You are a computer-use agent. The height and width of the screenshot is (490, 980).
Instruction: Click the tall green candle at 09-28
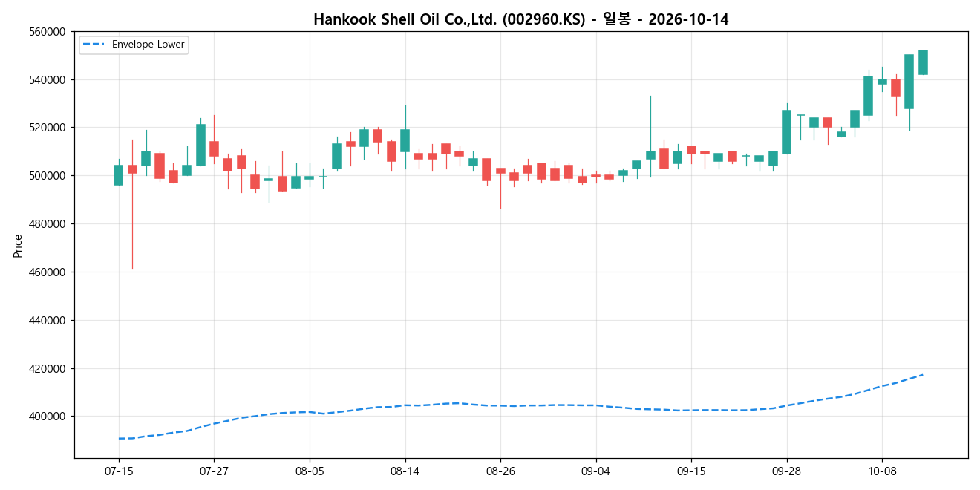(x=786, y=132)
